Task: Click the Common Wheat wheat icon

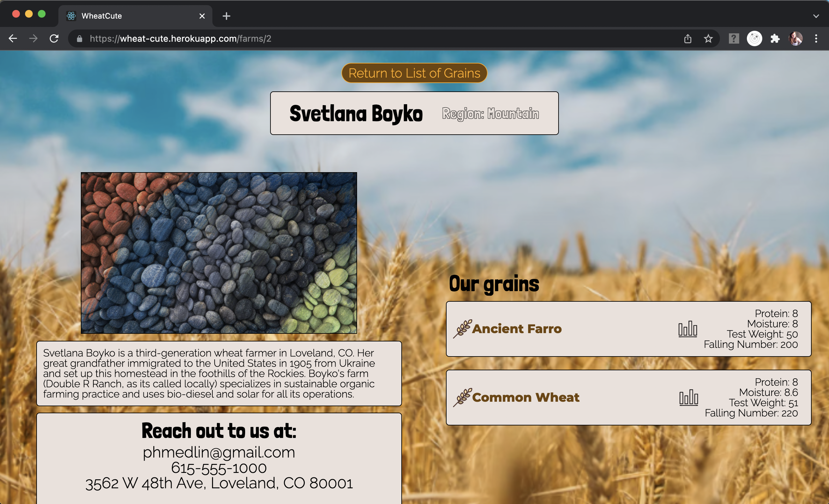Action: [462, 398]
